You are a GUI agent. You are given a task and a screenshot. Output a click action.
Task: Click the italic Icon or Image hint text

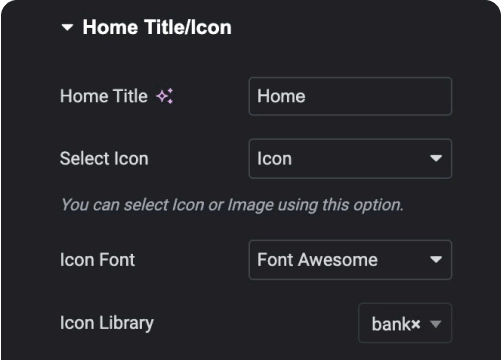pyautogui.click(x=232, y=205)
